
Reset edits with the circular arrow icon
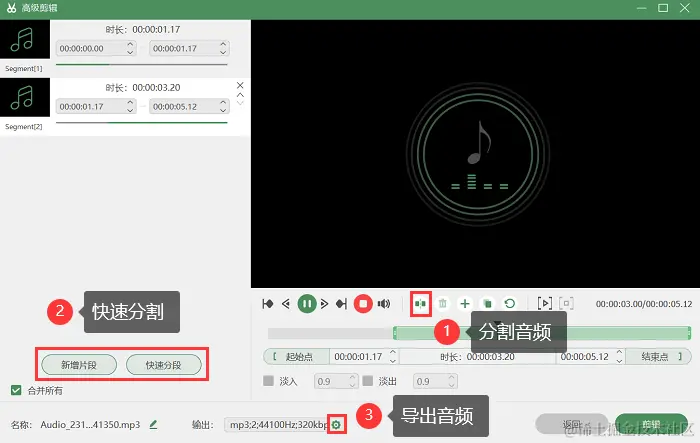(x=509, y=304)
